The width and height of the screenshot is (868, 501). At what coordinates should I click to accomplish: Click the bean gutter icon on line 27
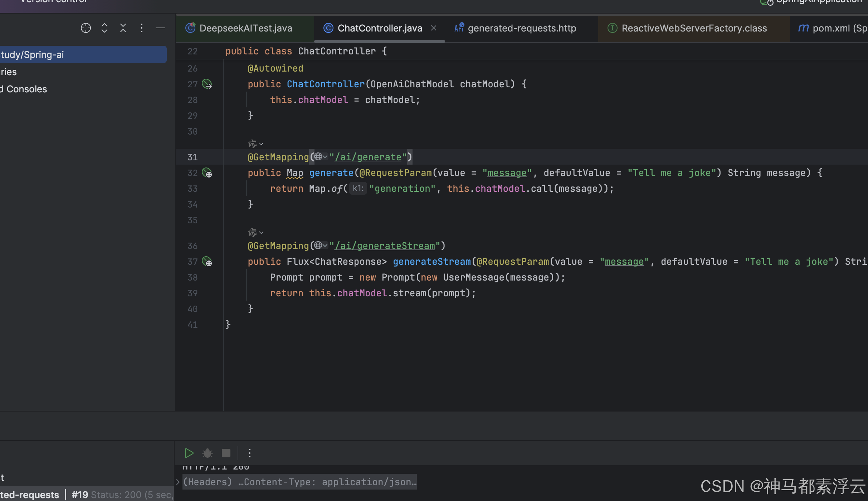click(207, 84)
